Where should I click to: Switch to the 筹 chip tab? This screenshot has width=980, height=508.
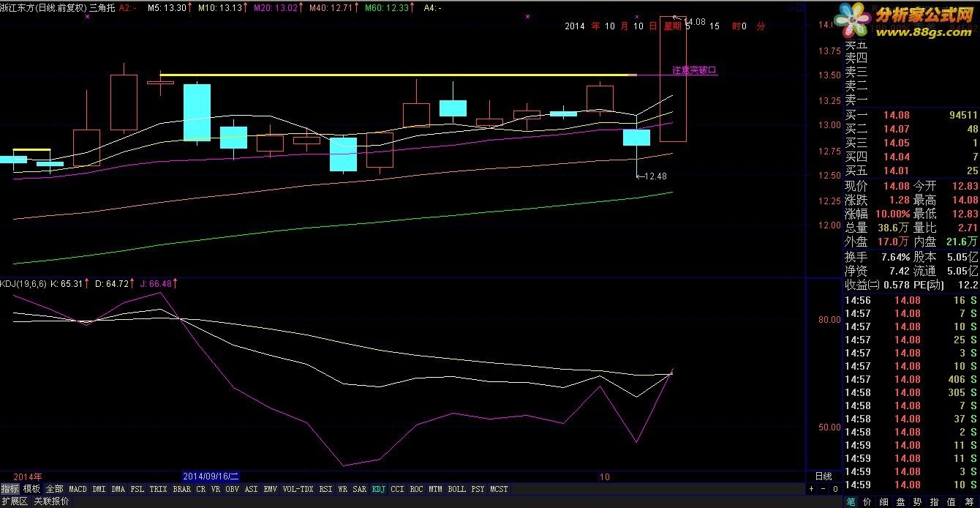tap(969, 502)
